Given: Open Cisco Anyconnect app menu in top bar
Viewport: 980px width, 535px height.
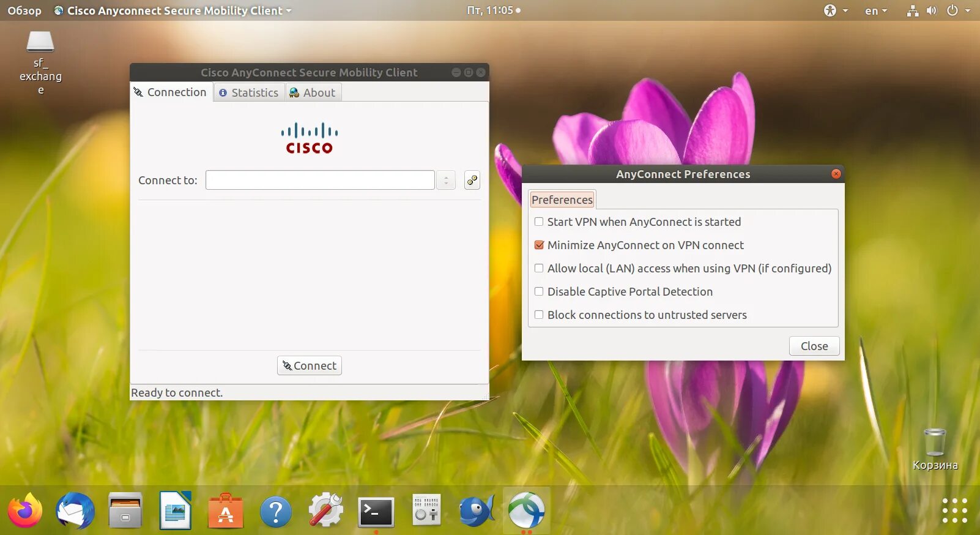Looking at the screenshot, I should 173,10.
